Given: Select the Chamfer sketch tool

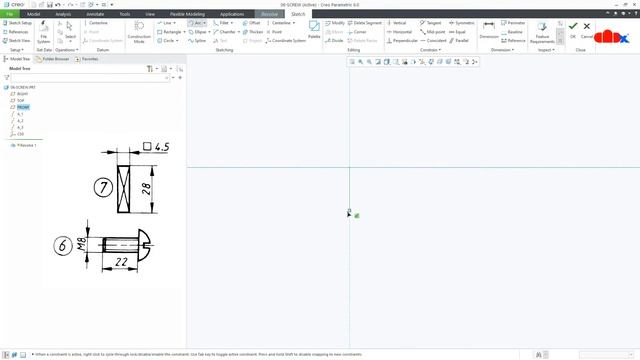Looking at the screenshot, I should [x=224, y=32].
